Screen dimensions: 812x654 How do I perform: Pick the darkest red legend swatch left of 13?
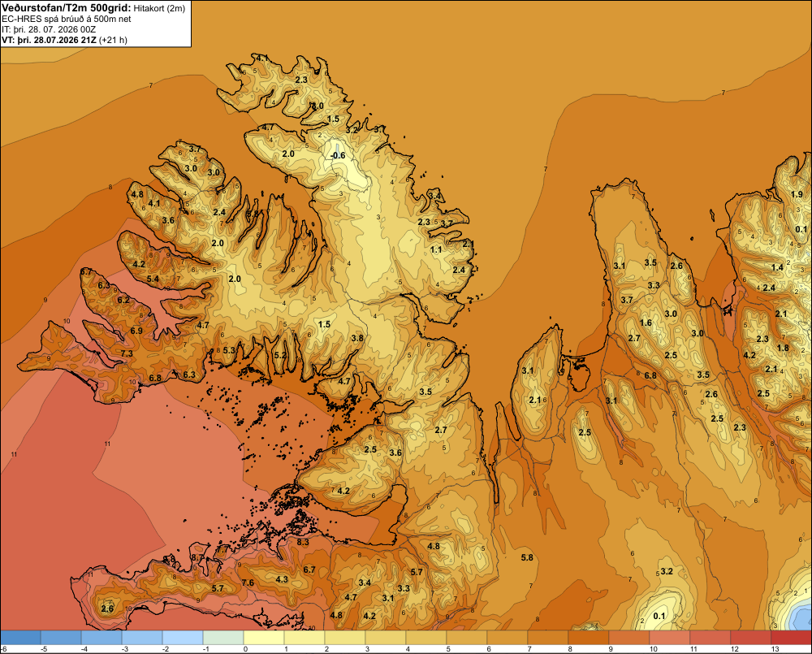pyautogui.click(x=751, y=637)
